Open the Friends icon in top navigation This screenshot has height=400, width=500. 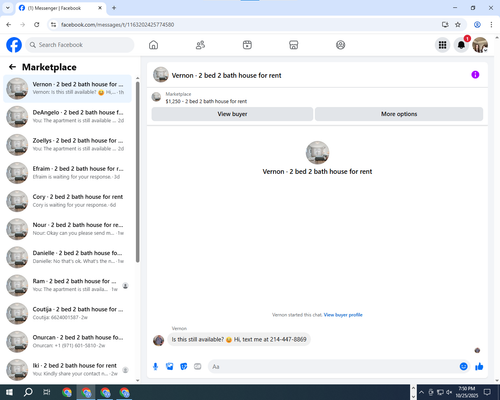point(200,45)
